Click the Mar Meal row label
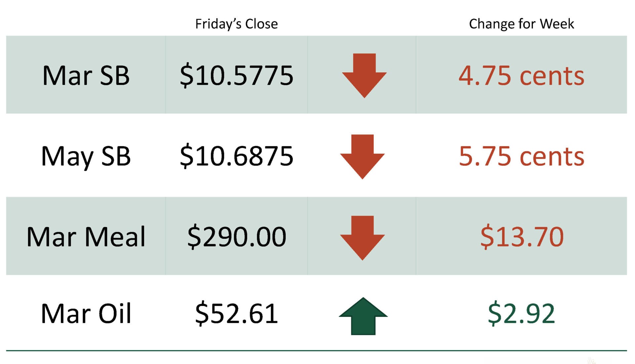 click(86, 237)
